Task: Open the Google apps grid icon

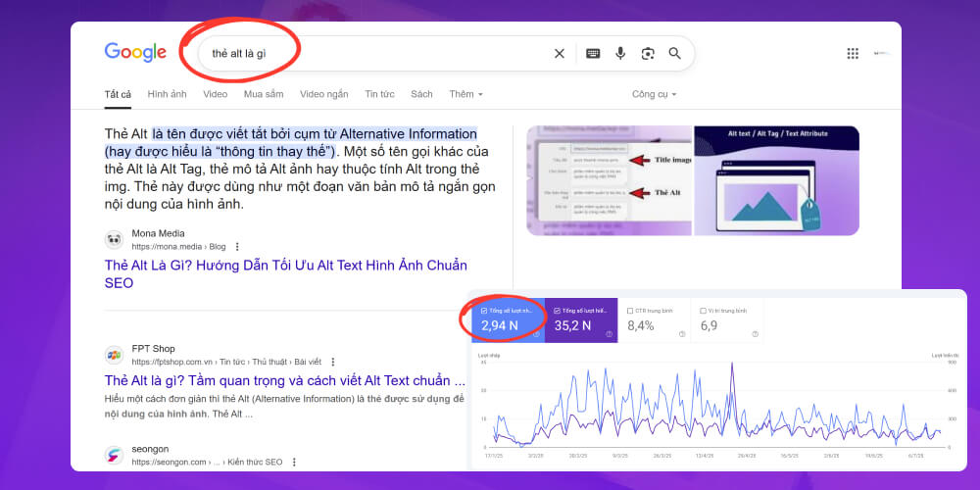Action: point(853,54)
